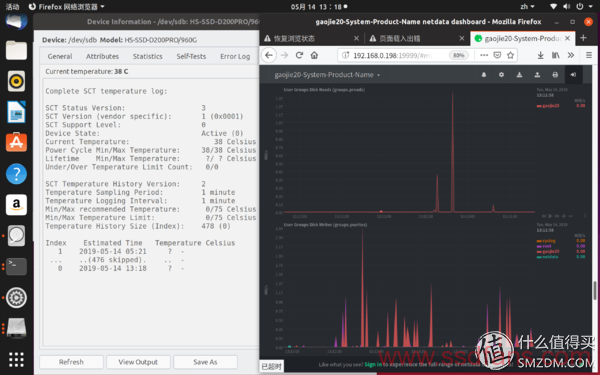The height and width of the screenshot is (375, 600).
Task: Click the Firefox page vertical scrollbar
Action: point(595,291)
